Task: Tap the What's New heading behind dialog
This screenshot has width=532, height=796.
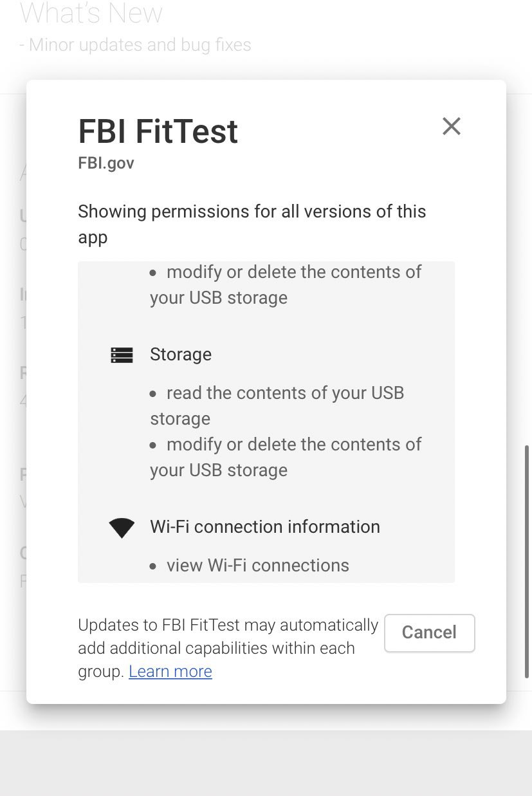Action: click(91, 13)
